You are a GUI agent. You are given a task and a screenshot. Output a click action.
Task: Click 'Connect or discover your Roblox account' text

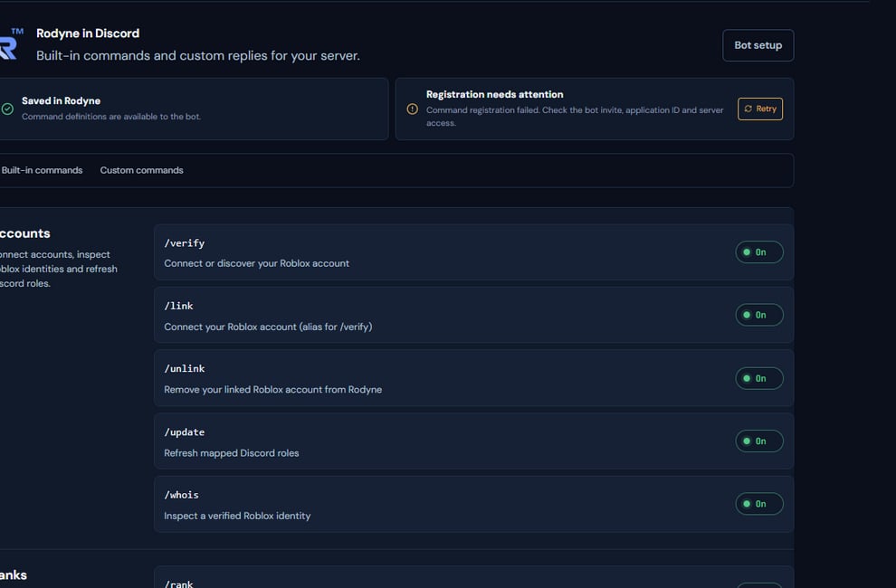pyautogui.click(x=256, y=263)
